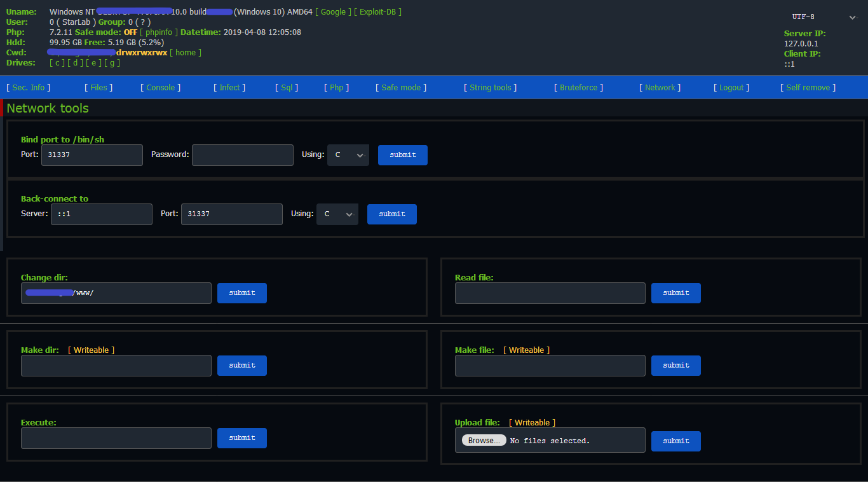Click into the Back-connect Server field

click(102, 214)
